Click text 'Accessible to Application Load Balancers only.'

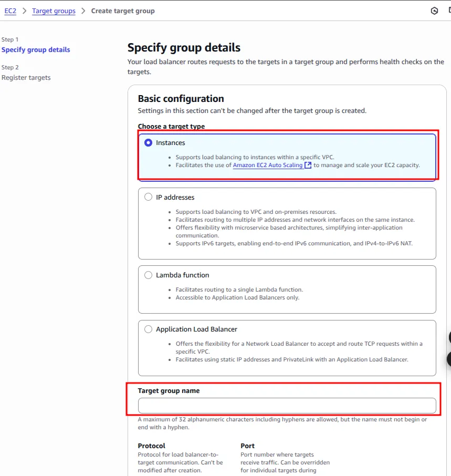tap(237, 297)
